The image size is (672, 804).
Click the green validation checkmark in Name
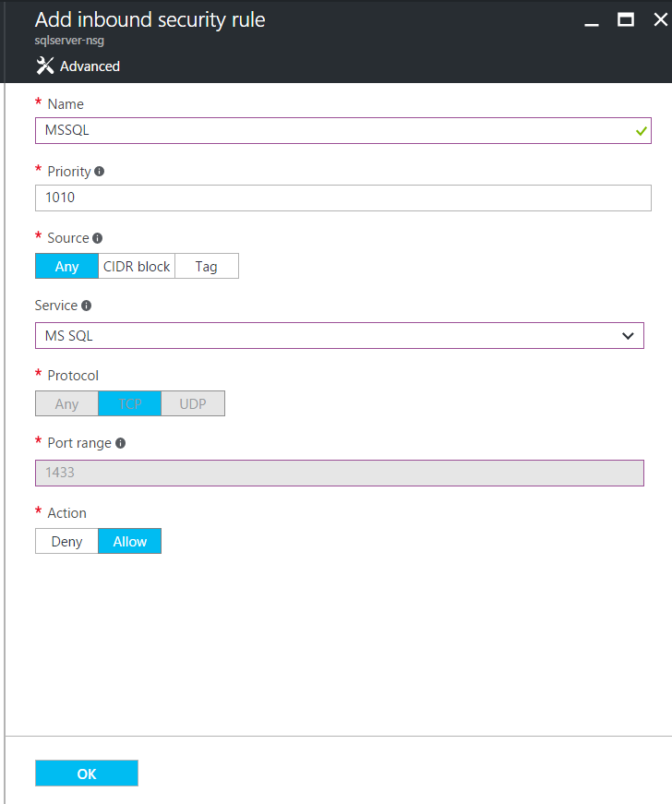[641, 131]
